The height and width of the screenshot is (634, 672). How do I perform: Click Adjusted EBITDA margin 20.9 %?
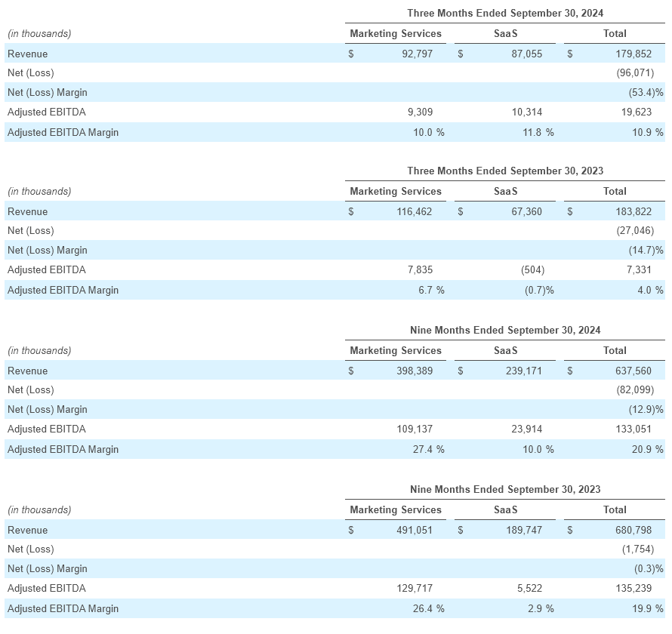coord(648,449)
